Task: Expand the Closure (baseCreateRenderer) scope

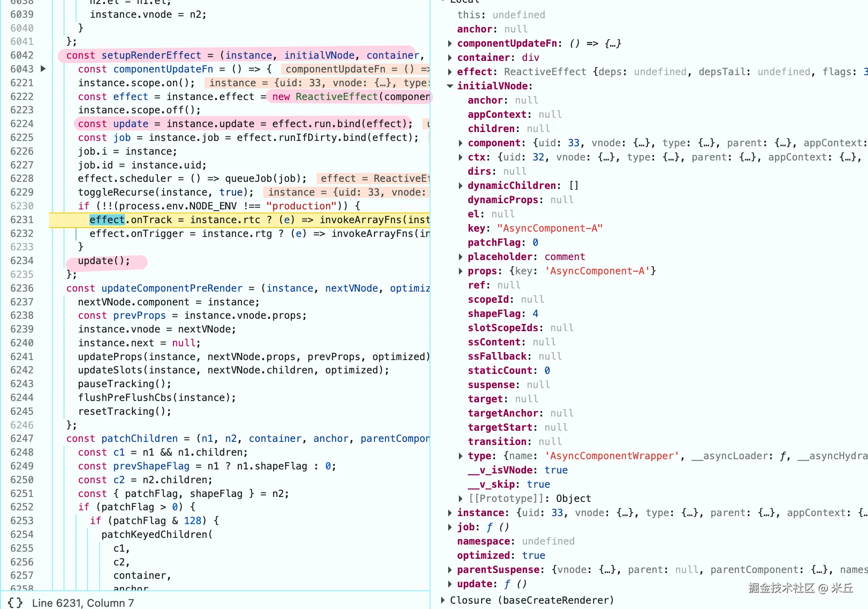Action: pyautogui.click(x=443, y=600)
